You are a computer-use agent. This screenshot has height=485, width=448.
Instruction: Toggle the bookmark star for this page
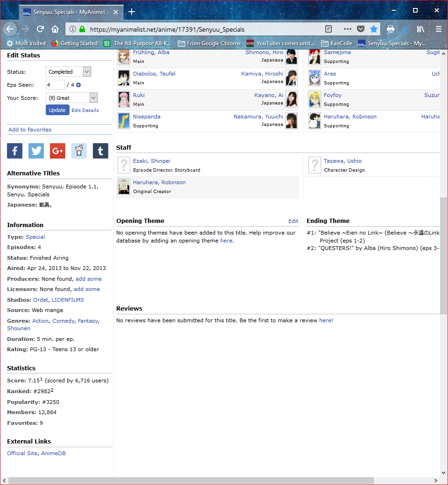(374, 29)
